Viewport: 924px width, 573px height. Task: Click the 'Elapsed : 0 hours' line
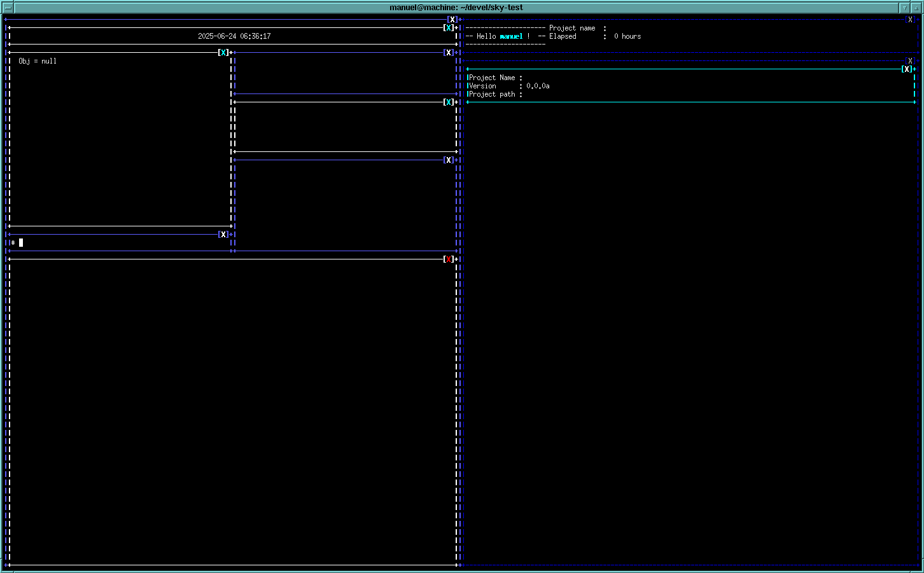tap(594, 36)
